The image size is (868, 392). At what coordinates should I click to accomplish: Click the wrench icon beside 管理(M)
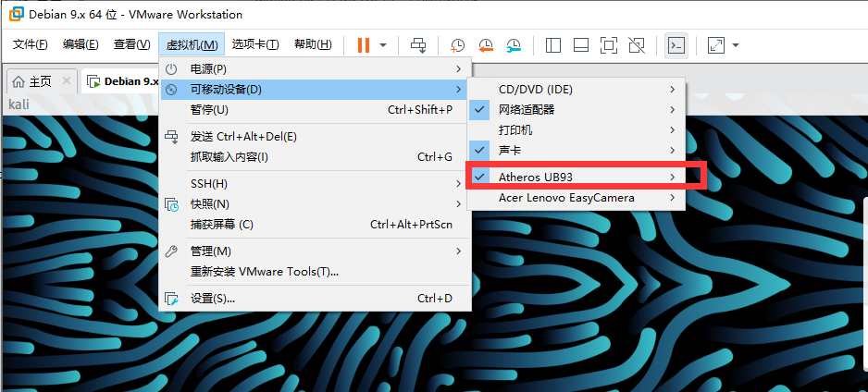171,251
